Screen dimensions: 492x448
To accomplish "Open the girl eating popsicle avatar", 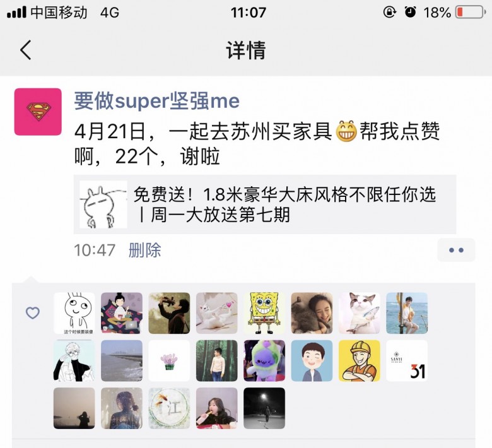I will (x=217, y=408).
